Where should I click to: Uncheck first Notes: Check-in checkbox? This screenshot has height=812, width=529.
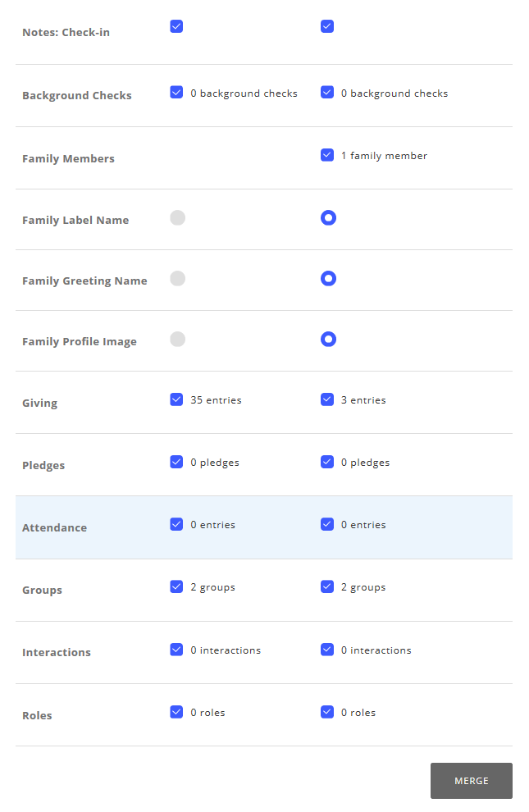coord(176,26)
